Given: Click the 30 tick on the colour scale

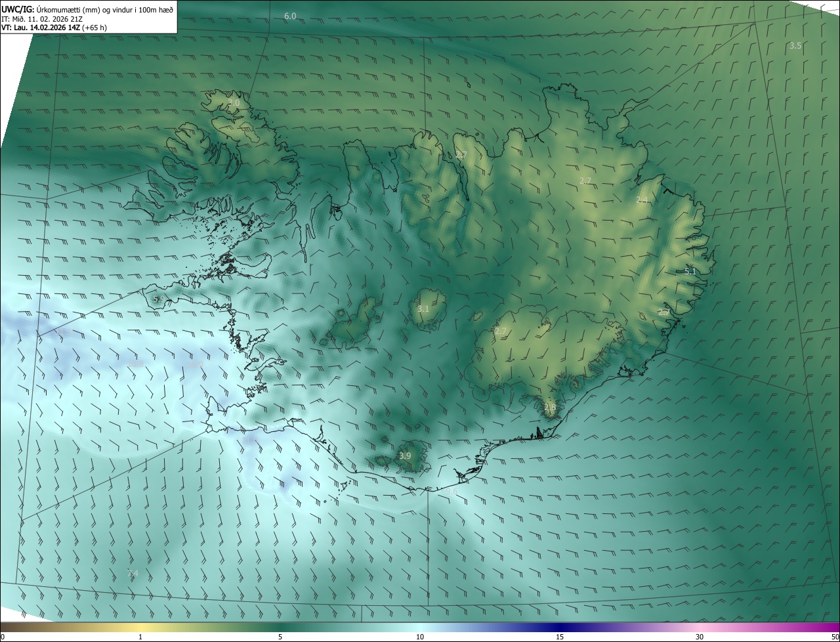Looking at the screenshot, I should 700,637.
